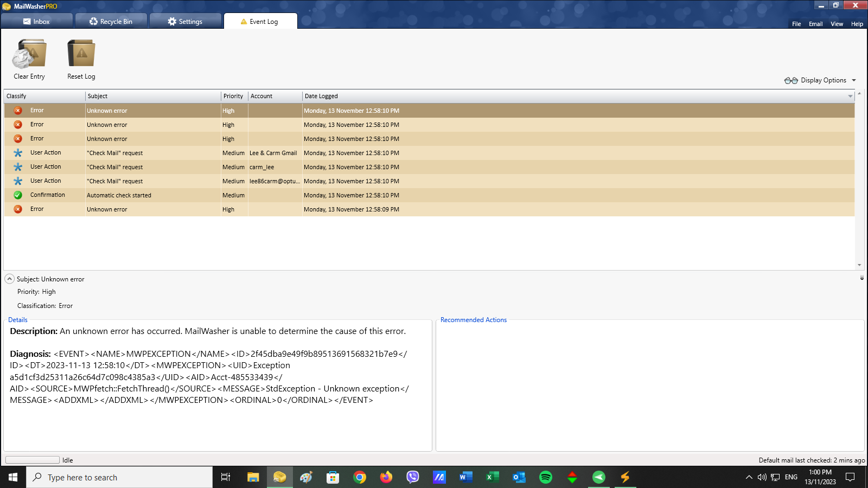Sort by the Account column header
Viewport: 868px width, 488px height.
[275, 96]
